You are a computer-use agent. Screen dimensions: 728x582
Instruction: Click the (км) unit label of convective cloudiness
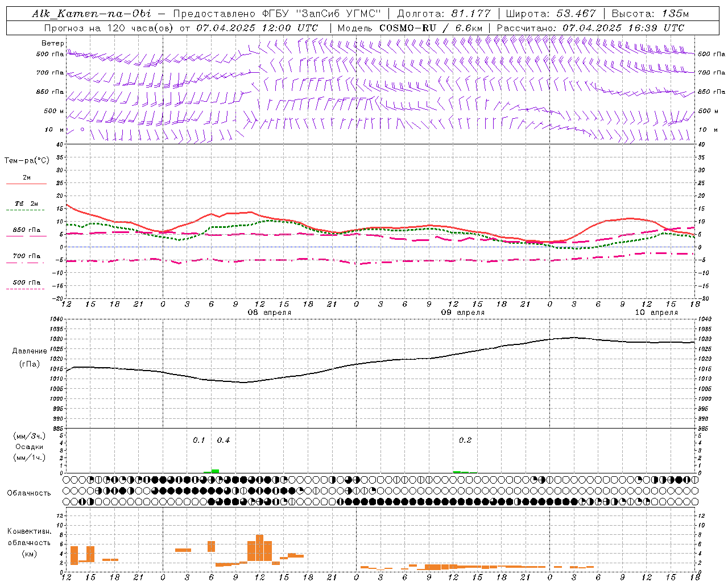click(x=29, y=554)
